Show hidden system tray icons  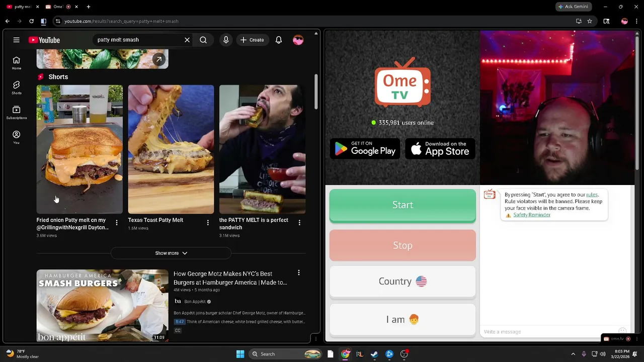[x=573, y=354]
